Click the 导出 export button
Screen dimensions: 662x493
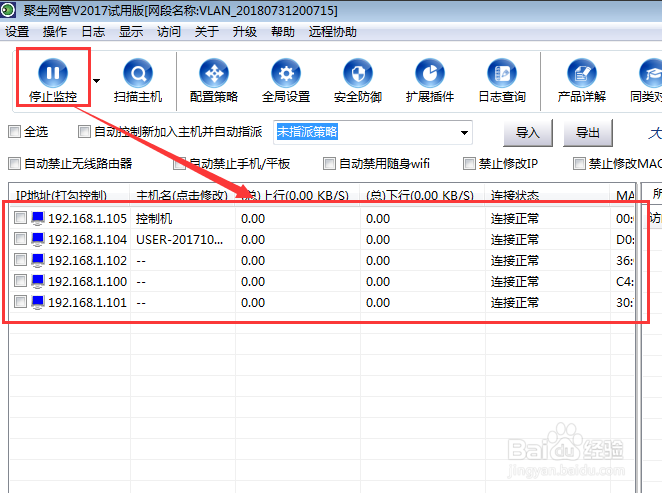(588, 133)
